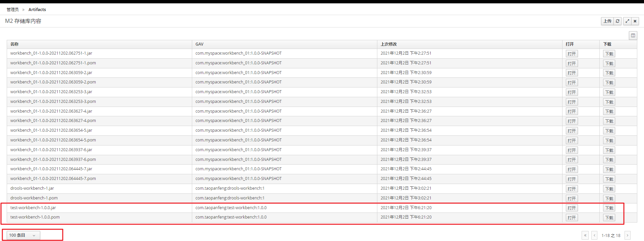Open workbench_01 063654-5.jar with 打开

tap(572, 131)
